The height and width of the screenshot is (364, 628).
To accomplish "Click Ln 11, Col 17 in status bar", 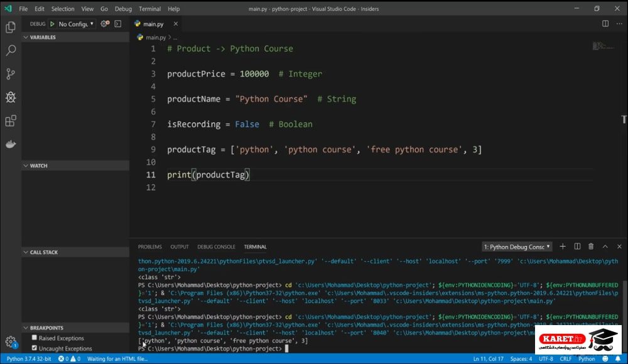I will tap(488, 359).
